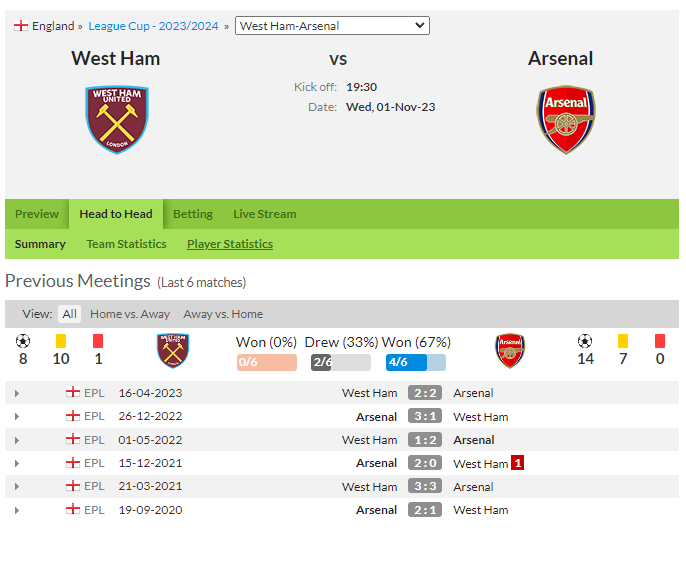
Task: Open League Cup - 2023/2024 link
Action: (x=153, y=26)
